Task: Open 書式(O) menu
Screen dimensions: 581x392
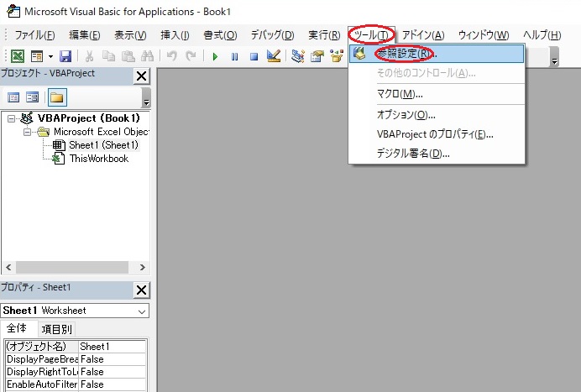Action: click(x=220, y=35)
